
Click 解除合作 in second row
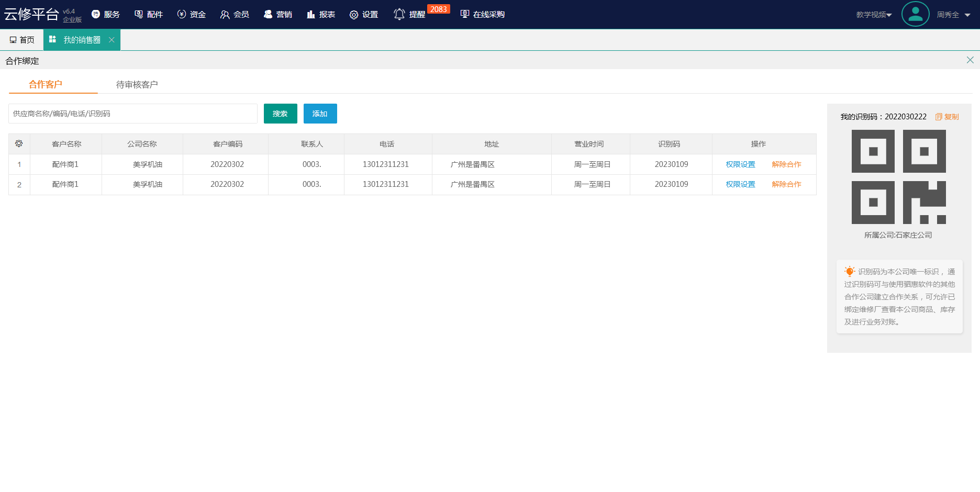[x=786, y=184]
